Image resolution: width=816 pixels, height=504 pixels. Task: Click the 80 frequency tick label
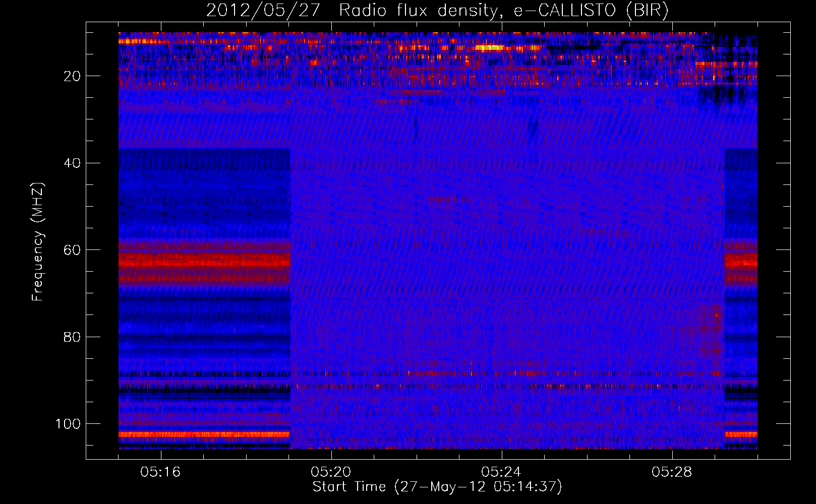pos(73,337)
